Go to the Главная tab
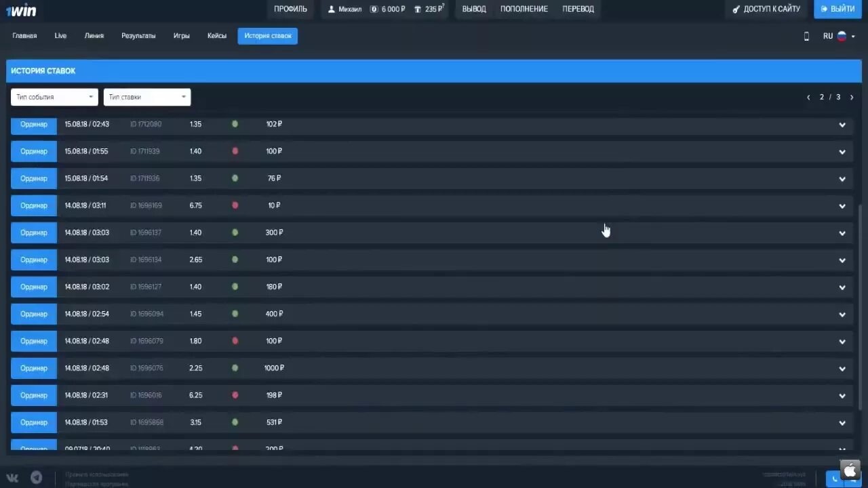The height and width of the screenshot is (488, 868). [24, 36]
